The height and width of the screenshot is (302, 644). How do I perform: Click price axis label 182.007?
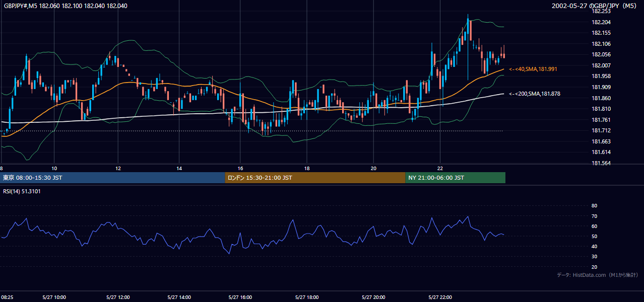601,65
